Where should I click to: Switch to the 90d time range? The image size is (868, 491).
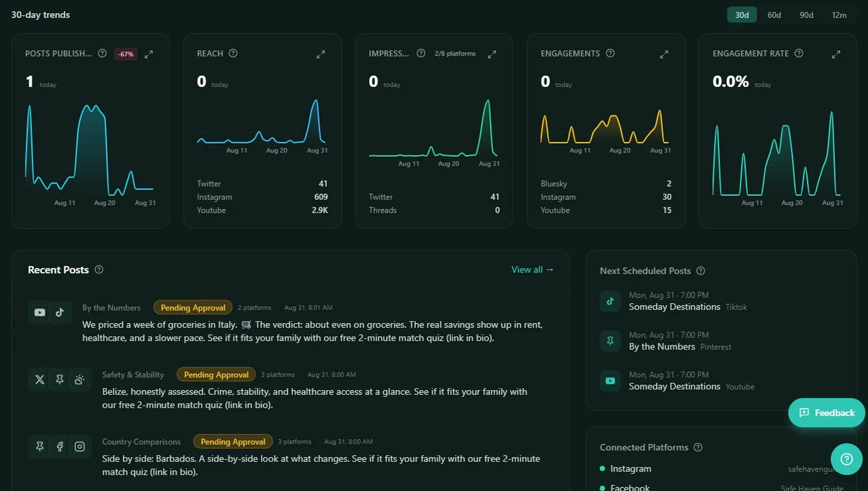(807, 15)
